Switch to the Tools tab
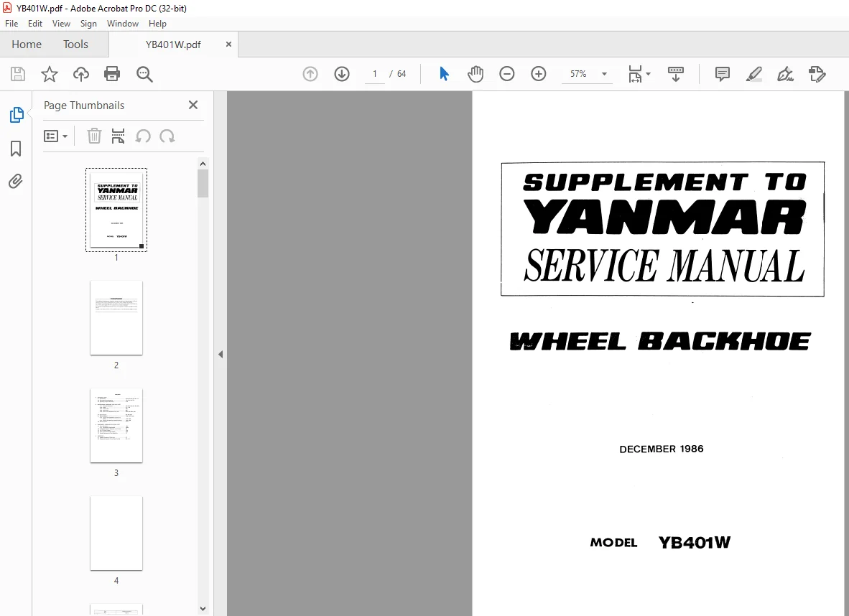Image resolution: width=849 pixels, height=616 pixels. coord(75,45)
